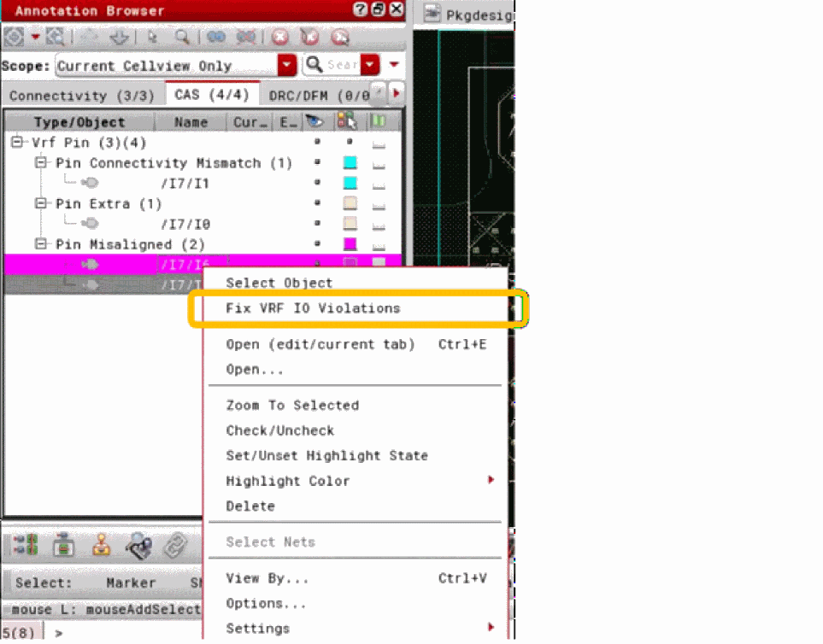Toggle visibility dot for Pin Extra row
823x644 pixels.
pyautogui.click(x=317, y=203)
